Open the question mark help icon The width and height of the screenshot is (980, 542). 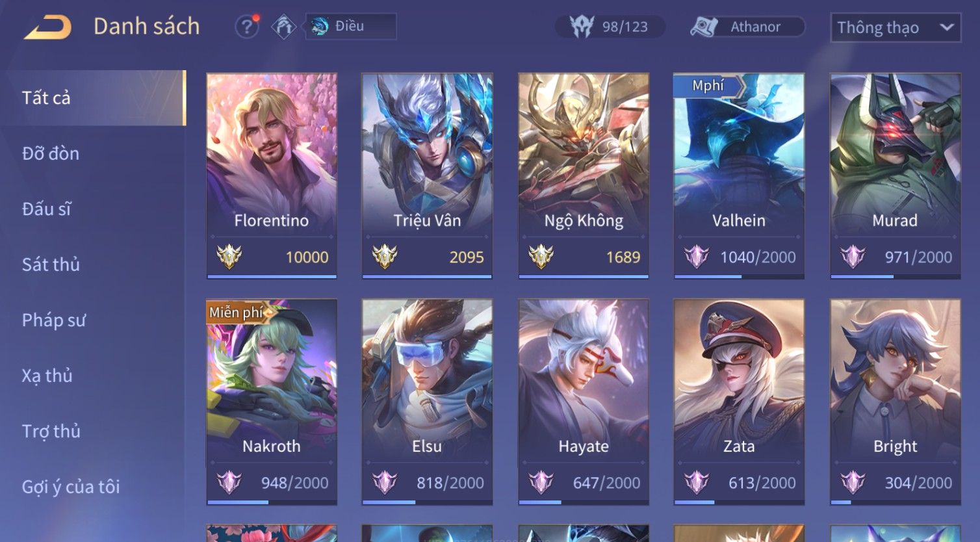pyautogui.click(x=247, y=27)
